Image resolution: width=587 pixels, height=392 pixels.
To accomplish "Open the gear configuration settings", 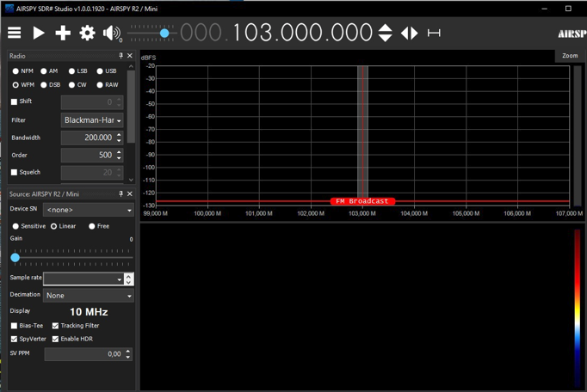I will click(x=87, y=33).
